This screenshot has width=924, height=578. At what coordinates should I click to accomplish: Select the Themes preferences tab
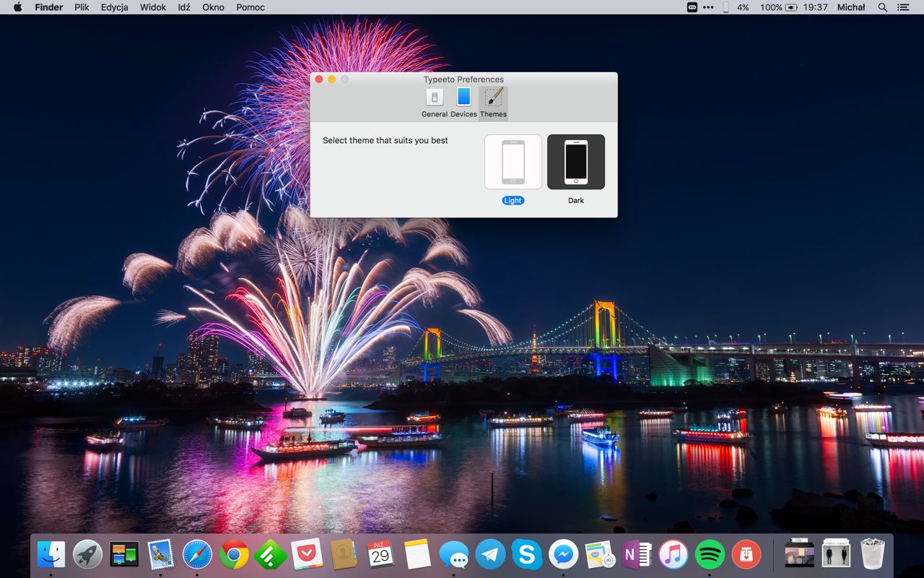pyautogui.click(x=493, y=103)
